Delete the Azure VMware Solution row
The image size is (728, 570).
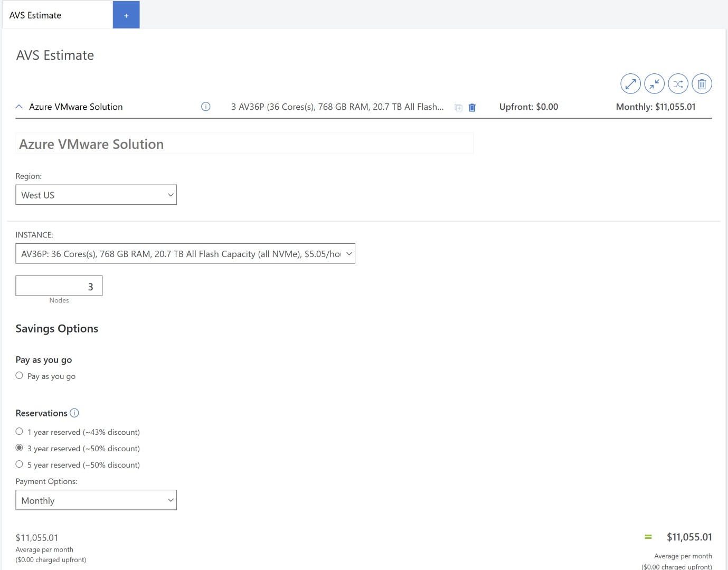click(x=472, y=107)
